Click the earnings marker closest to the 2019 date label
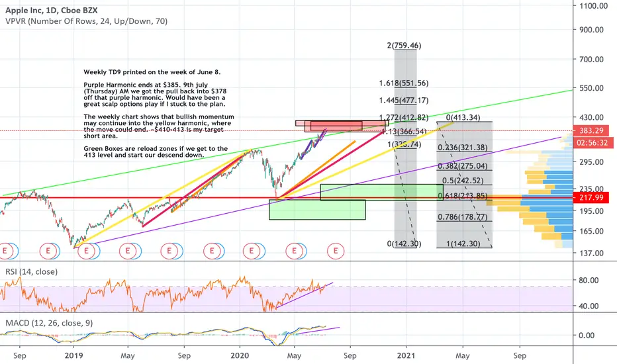This screenshot has height=364, width=617. point(86,251)
